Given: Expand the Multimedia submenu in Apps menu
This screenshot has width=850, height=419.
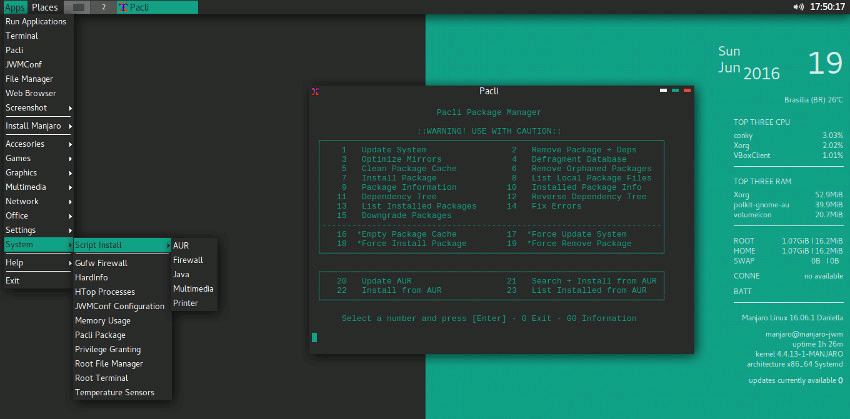Looking at the screenshot, I should [37, 186].
